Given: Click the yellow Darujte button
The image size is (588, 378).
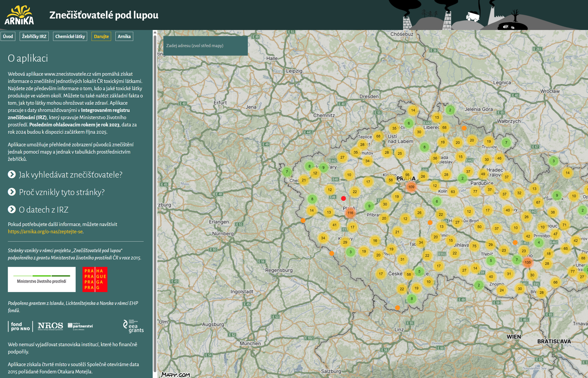Looking at the screenshot, I should tap(101, 36).
